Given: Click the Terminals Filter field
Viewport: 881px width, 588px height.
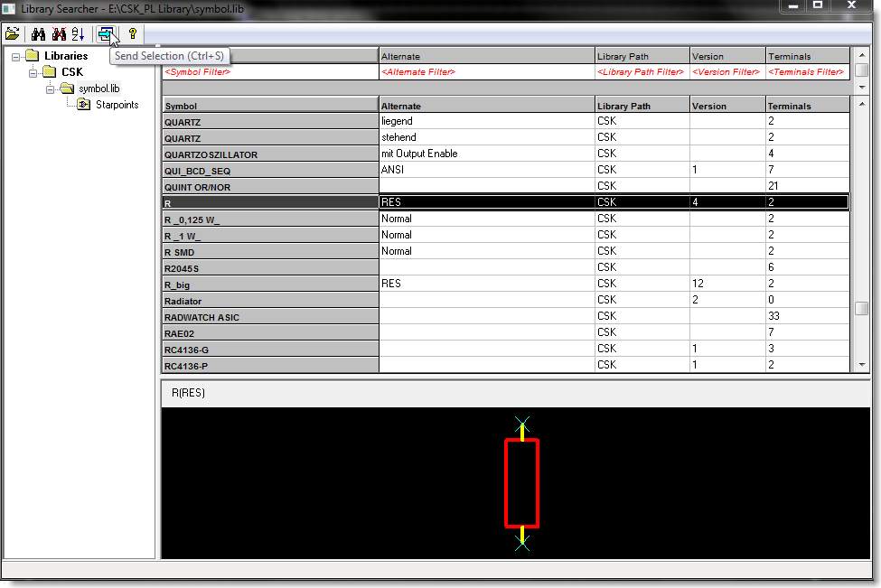Looking at the screenshot, I should point(807,72).
